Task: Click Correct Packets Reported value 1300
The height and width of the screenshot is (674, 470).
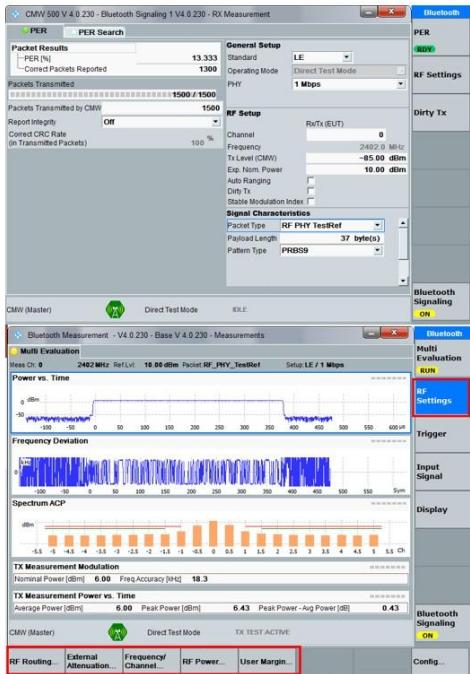Action: (208, 69)
